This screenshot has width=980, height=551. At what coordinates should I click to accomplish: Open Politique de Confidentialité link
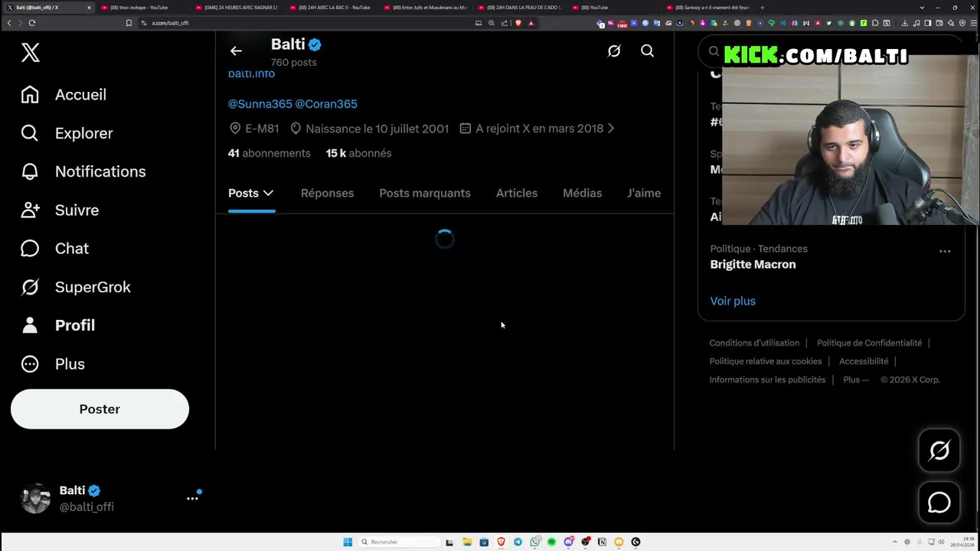pos(869,343)
